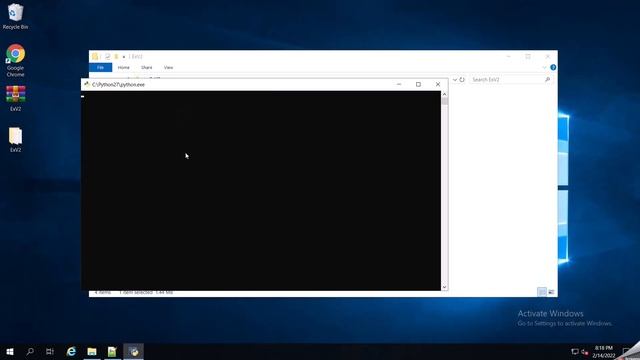
Task: Open Explorer Help blue question icon
Action: click(553, 67)
